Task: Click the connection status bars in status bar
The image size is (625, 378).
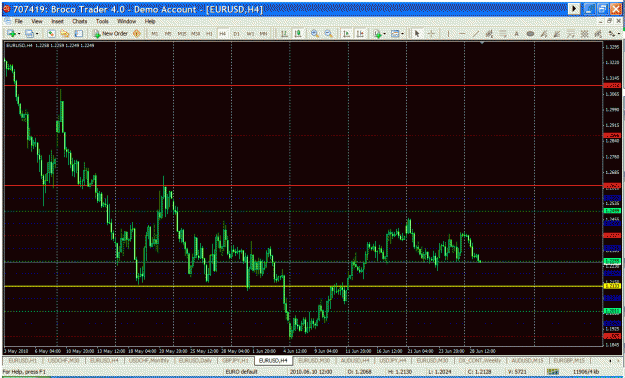Action: coord(552,372)
